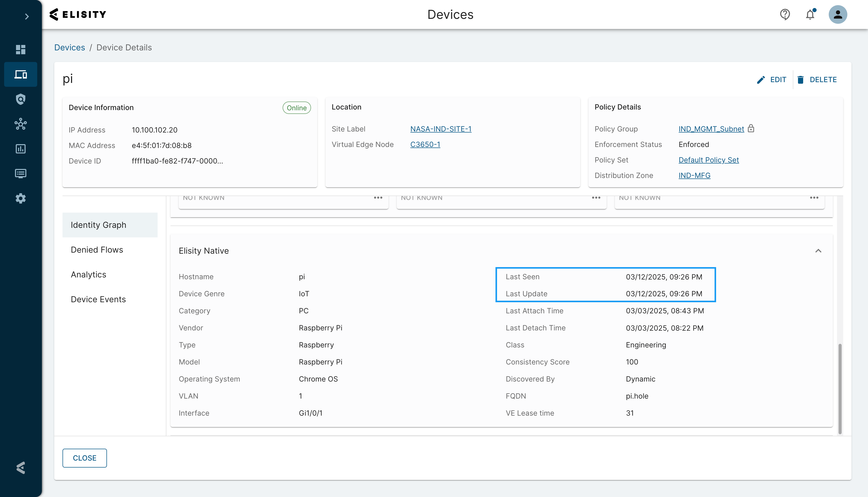Go to the Devices breadcrumb link

coord(70,48)
